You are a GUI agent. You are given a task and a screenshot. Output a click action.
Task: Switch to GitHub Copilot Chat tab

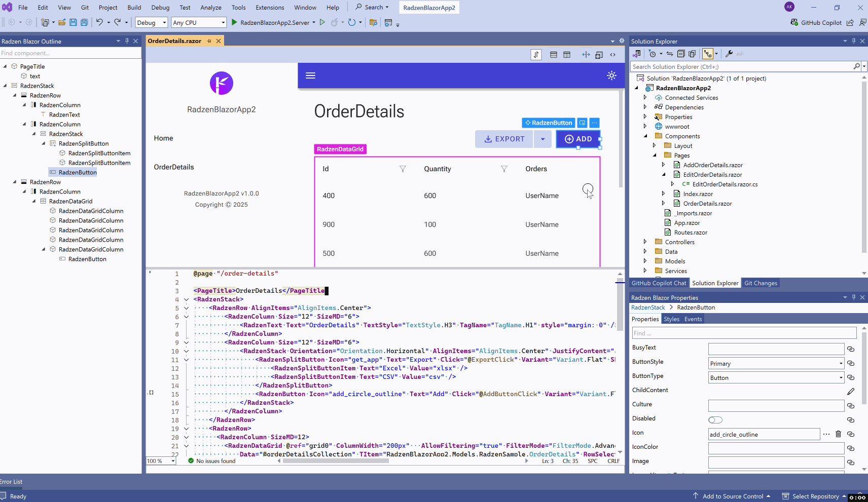tap(659, 283)
